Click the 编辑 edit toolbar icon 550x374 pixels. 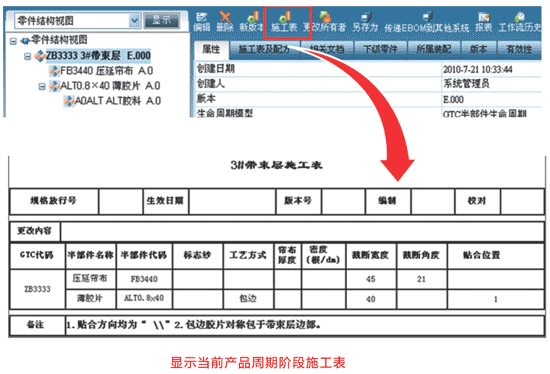pos(202,22)
